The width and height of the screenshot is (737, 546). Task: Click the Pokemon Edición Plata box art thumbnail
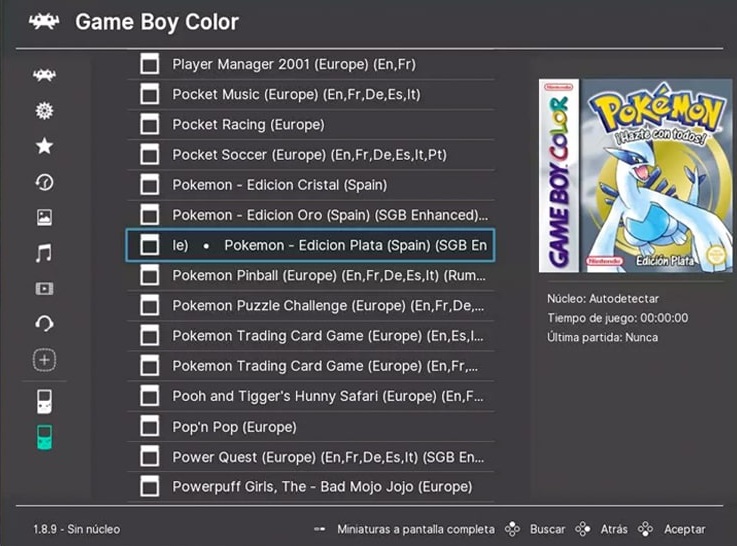pos(635,176)
